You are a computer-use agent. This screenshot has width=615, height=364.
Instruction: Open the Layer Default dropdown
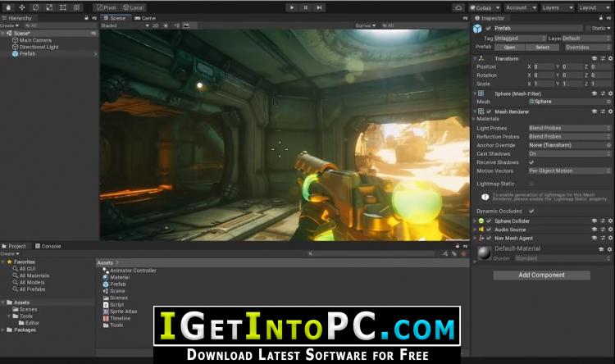coord(586,39)
